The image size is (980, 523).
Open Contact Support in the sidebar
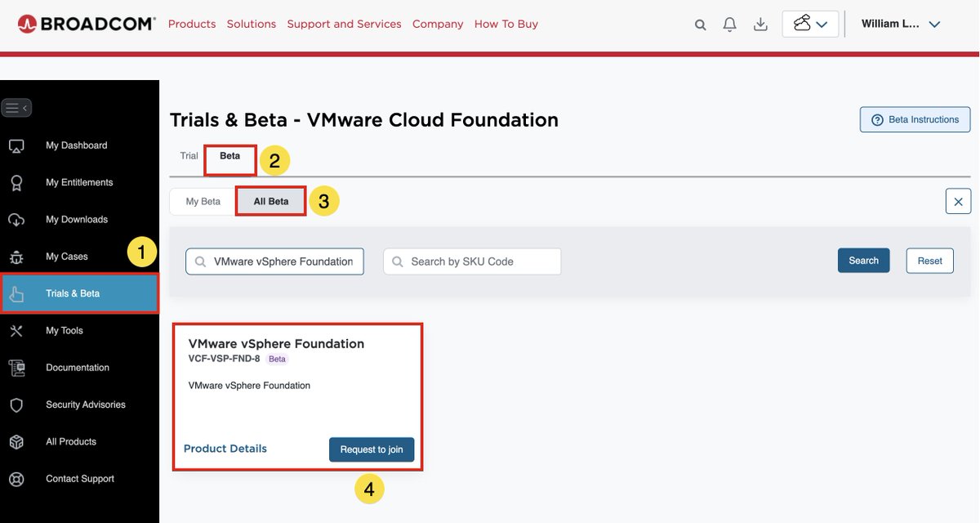click(x=80, y=479)
